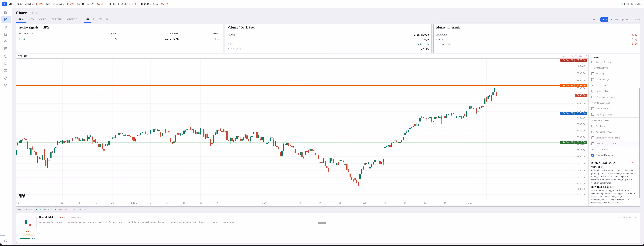Select the M monthly timeframe tab

pos(107,19)
